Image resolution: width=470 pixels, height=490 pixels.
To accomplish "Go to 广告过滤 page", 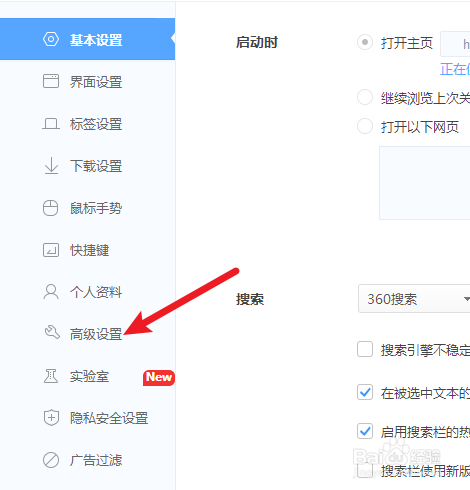I will [x=87, y=460].
